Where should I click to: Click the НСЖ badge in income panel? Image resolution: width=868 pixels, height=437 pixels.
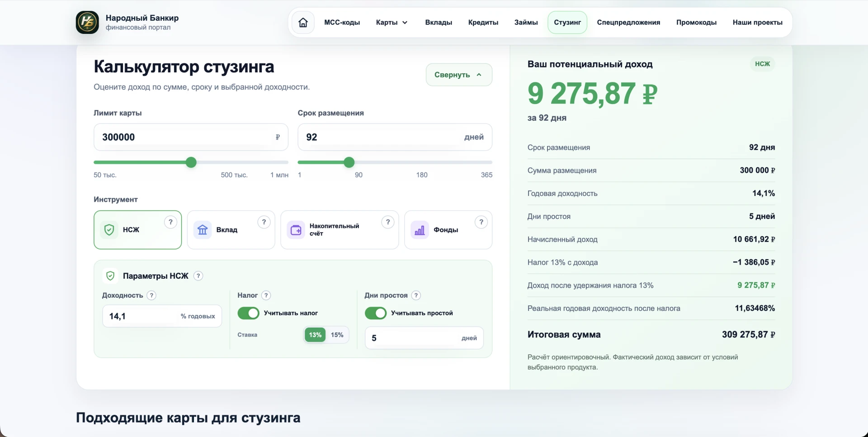762,64
